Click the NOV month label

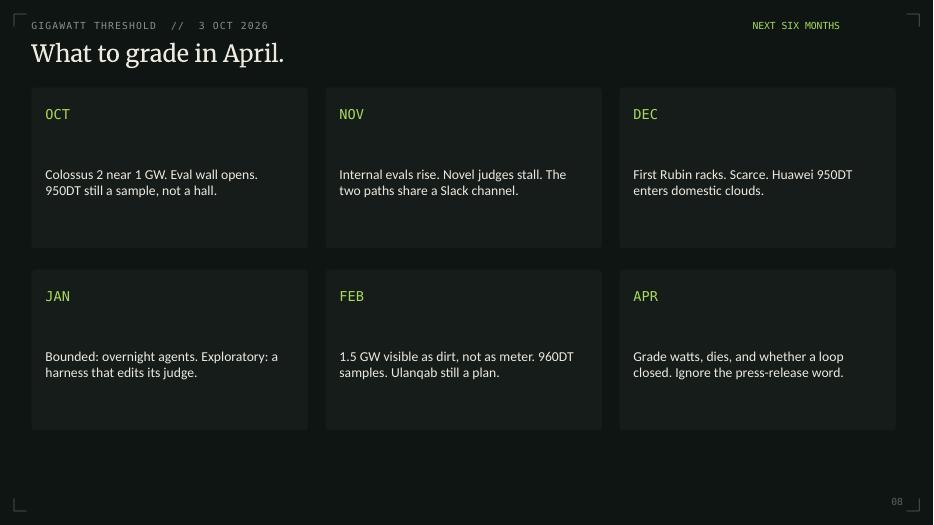coord(351,114)
